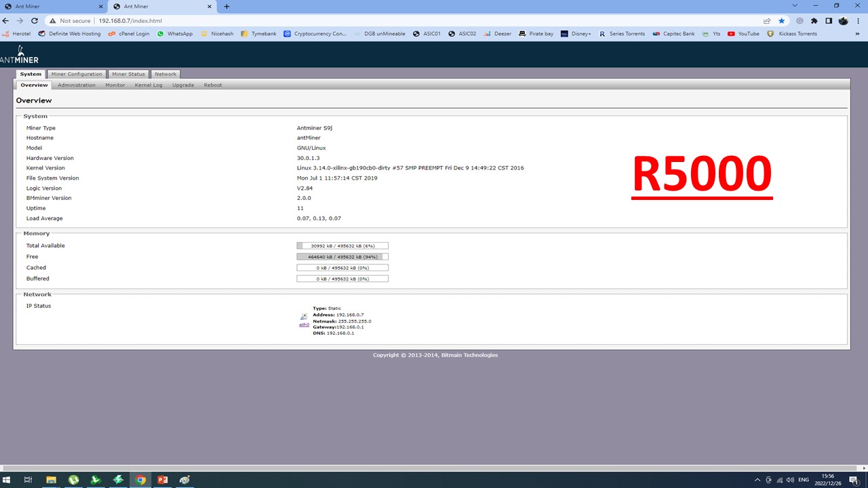Open the Miner Configuration tab
868x488 pixels.
tap(77, 74)
